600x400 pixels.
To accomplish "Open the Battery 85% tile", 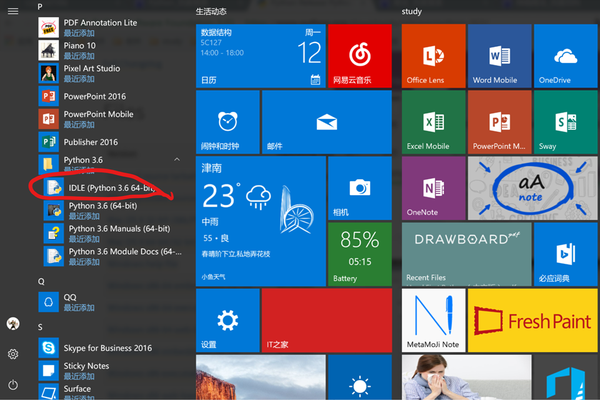I will pyautogui.click(x=360, y=254).
